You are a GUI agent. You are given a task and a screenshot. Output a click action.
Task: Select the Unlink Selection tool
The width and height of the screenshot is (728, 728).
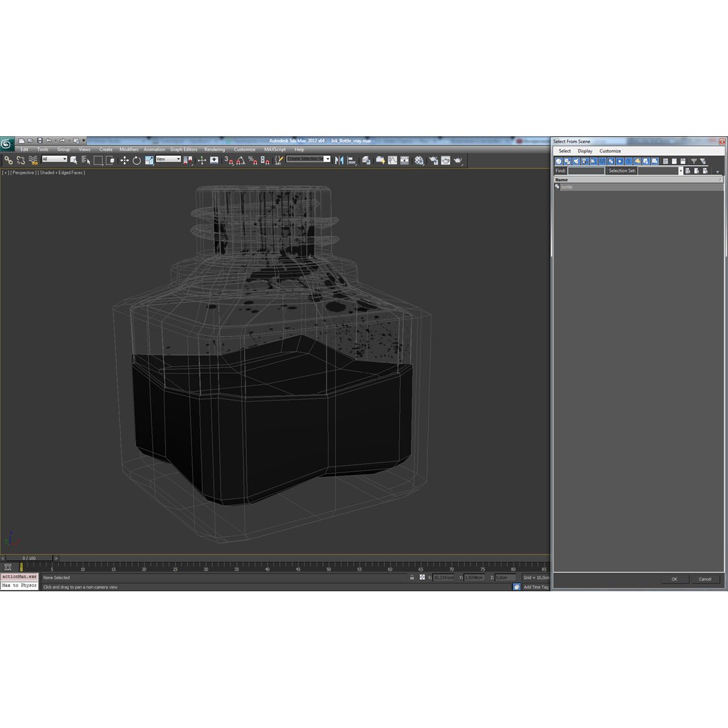pyautogui.click(x=21, y=160)
